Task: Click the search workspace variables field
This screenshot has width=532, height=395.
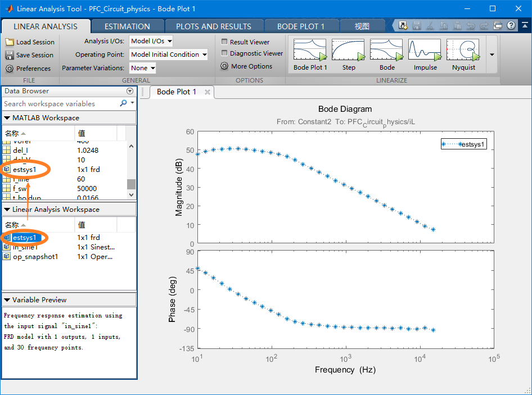Action: click(x=61, y=104)
